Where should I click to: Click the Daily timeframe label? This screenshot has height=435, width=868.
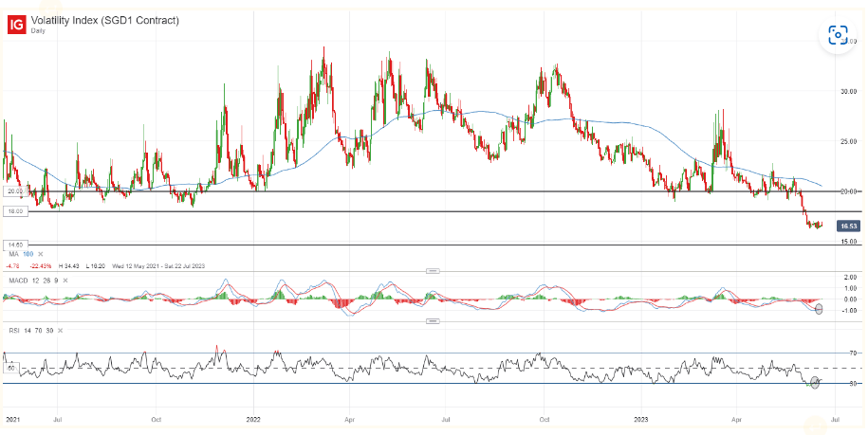click(38, 31)
